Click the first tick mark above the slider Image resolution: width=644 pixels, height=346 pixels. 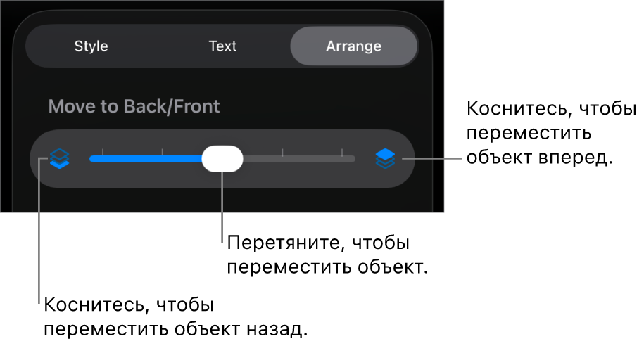[x=103, y=151]
